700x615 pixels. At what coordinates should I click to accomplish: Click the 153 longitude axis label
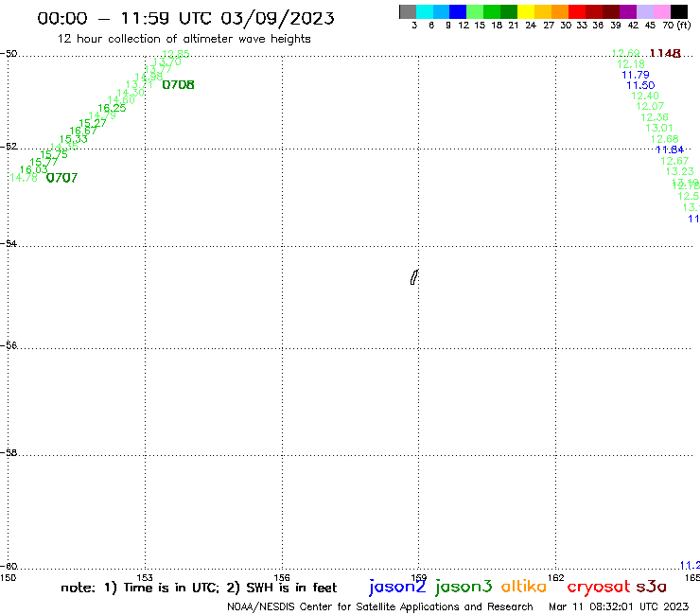pos(145,578)
